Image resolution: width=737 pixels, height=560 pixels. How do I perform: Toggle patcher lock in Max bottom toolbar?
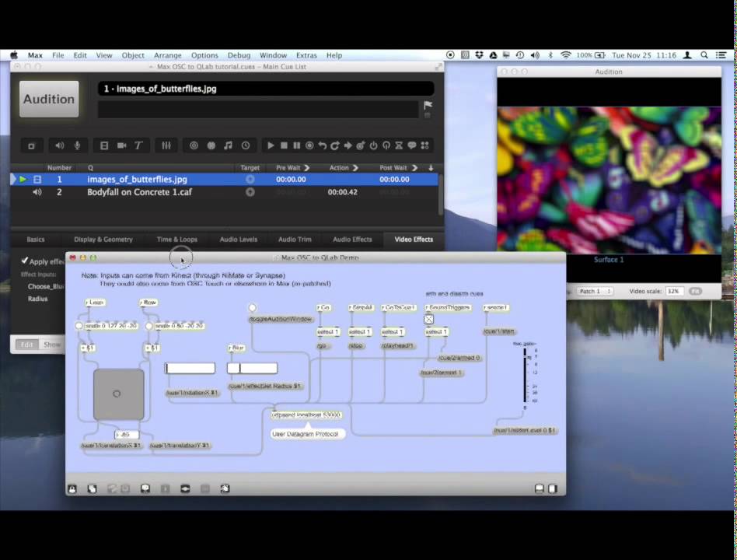[72, 489]
